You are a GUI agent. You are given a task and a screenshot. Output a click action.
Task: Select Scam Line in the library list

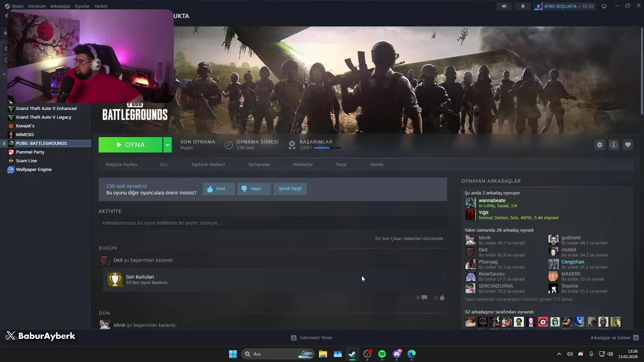(26, 161)
